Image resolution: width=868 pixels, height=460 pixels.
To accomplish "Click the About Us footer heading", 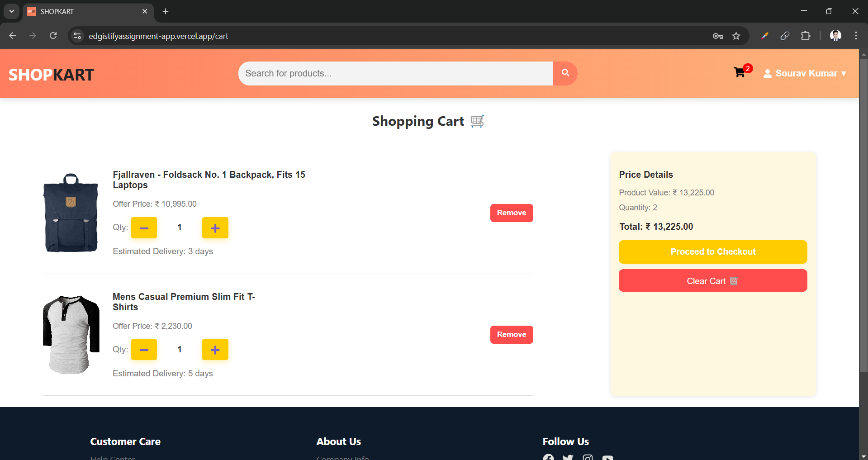I will pyautogui.click(x=338, y=441).
